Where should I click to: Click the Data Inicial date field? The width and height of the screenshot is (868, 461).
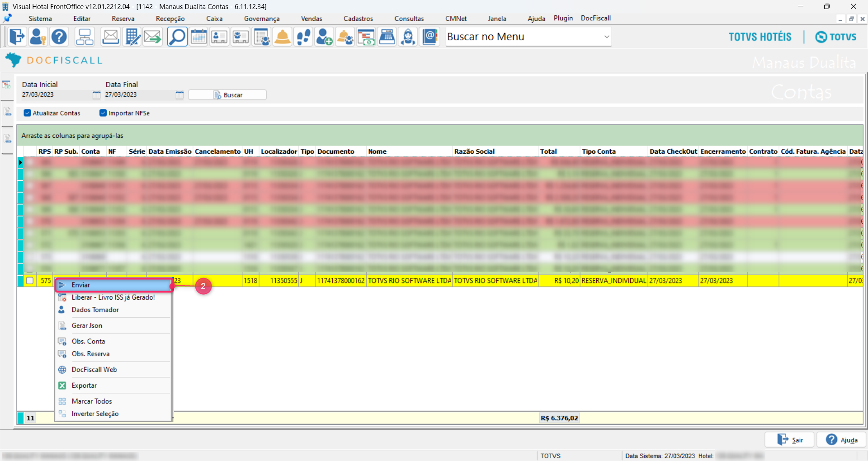click(x=56, y=95)
